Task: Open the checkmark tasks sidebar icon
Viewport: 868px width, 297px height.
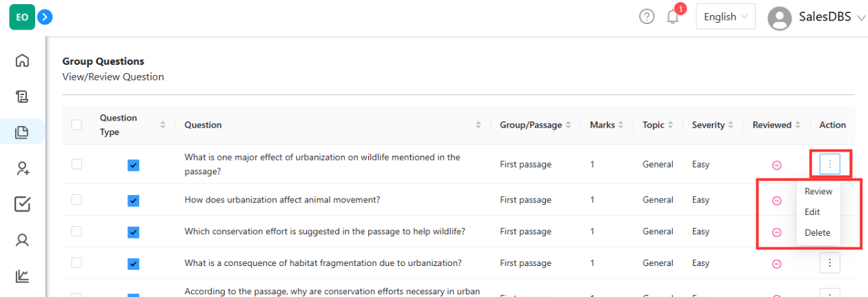Action: pyautogui.click(x=22, y=204)
